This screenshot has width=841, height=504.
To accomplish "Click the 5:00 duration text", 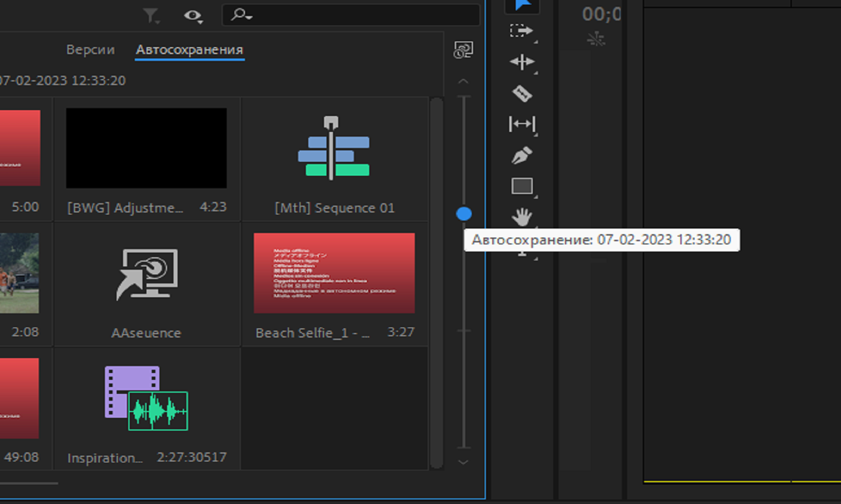I will pos(25,207).
